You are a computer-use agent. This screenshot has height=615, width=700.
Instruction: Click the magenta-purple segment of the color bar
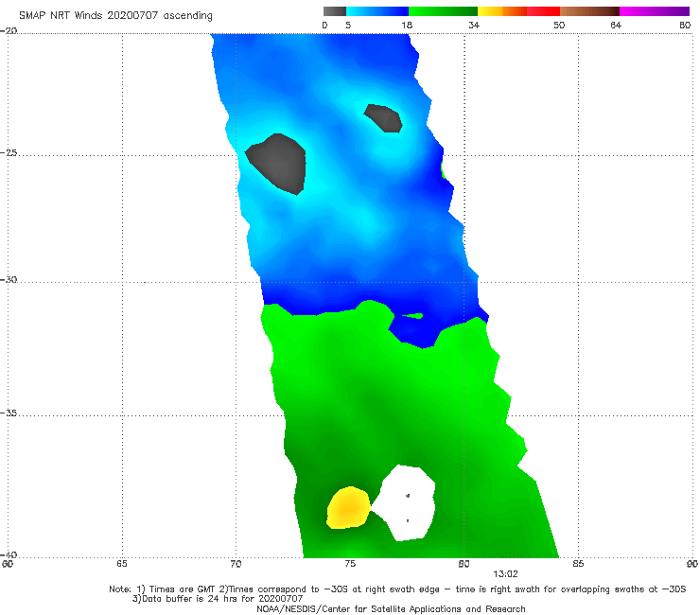coord(655,11)
